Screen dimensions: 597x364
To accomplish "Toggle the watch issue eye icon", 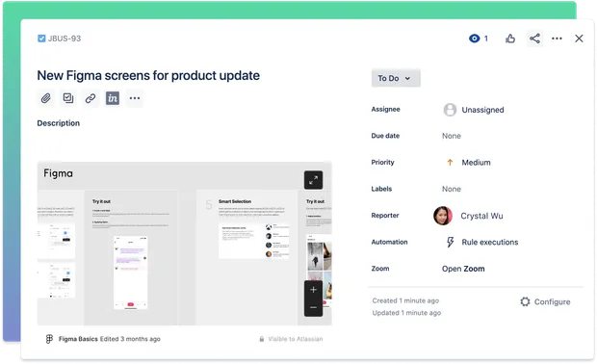I will pos(475,39).
